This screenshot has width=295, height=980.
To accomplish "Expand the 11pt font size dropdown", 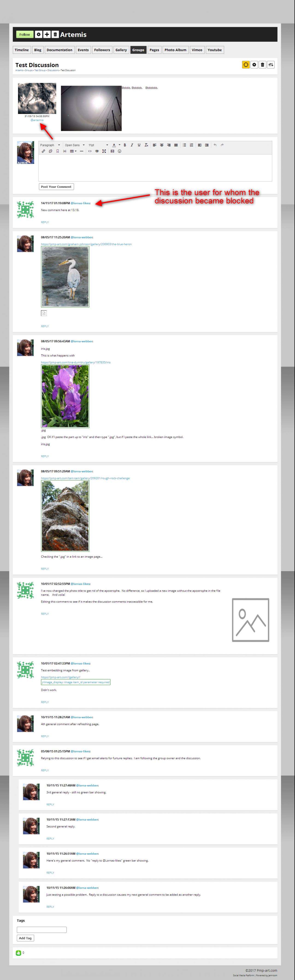I will click(x=98, y=145).
